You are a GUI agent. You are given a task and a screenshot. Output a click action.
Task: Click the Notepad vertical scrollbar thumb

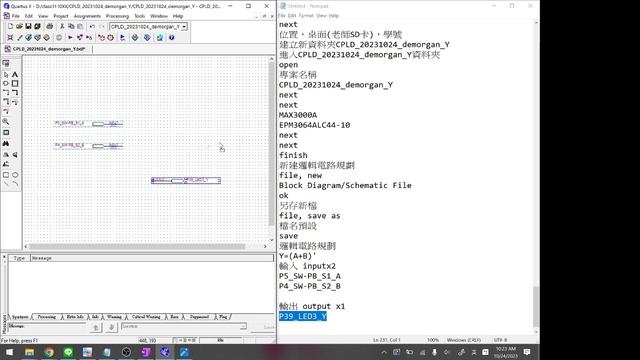[536, 307]
